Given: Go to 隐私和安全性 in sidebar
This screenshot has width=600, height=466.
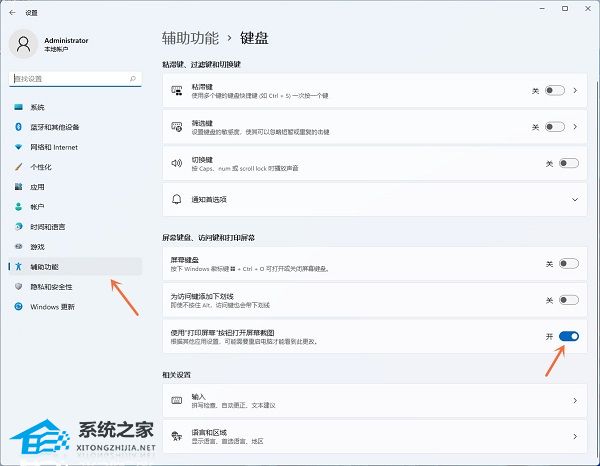Looking at the screenshot, I should [x=55, y=287].
